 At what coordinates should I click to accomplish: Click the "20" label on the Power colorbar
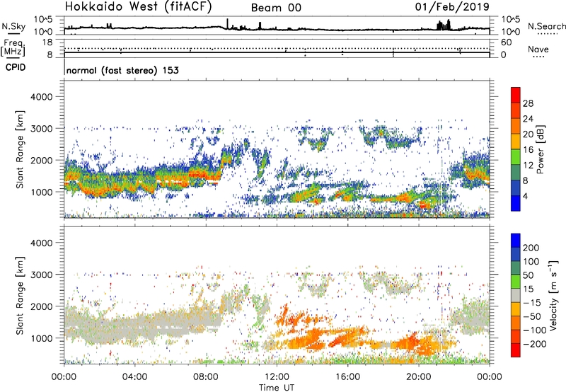tap(528, 134)
